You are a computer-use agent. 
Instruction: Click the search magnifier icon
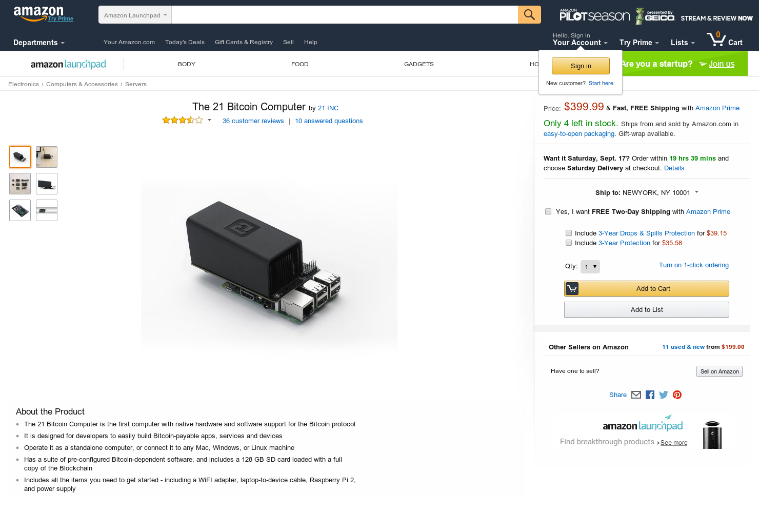point(529,14)
